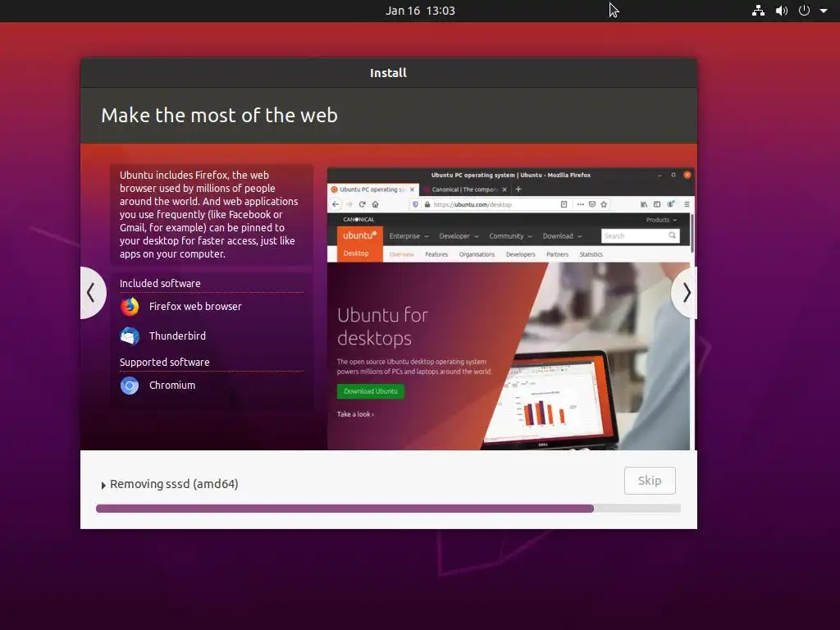Click the Firefox forward arrow
840x630 pixels.
[349, 204]
